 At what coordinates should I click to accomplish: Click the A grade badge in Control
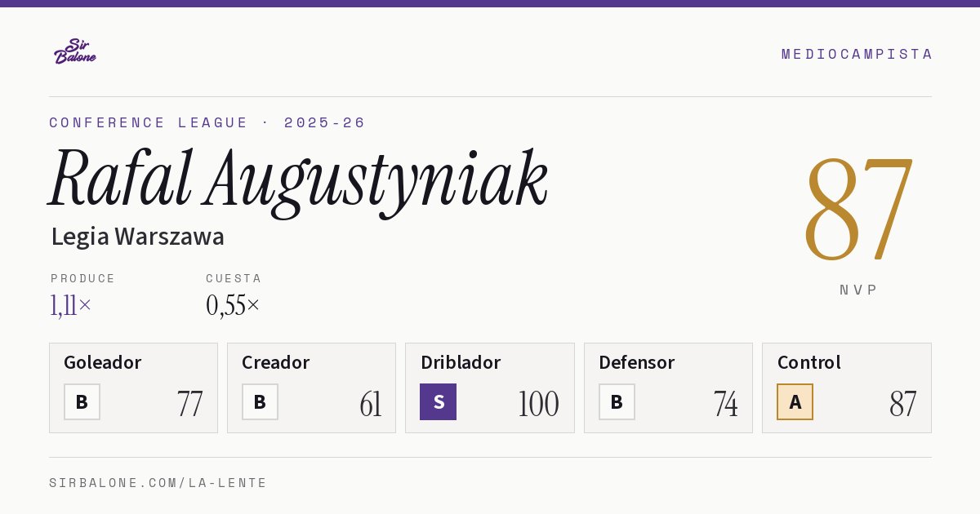pos(795,402)
